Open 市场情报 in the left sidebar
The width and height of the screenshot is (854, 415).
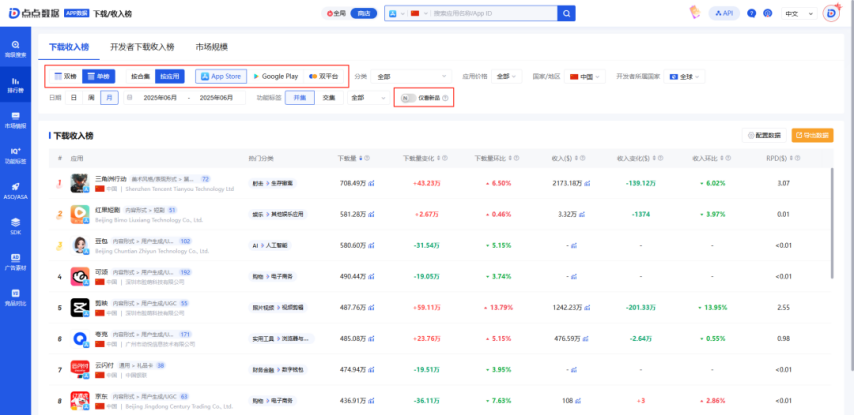15,120
